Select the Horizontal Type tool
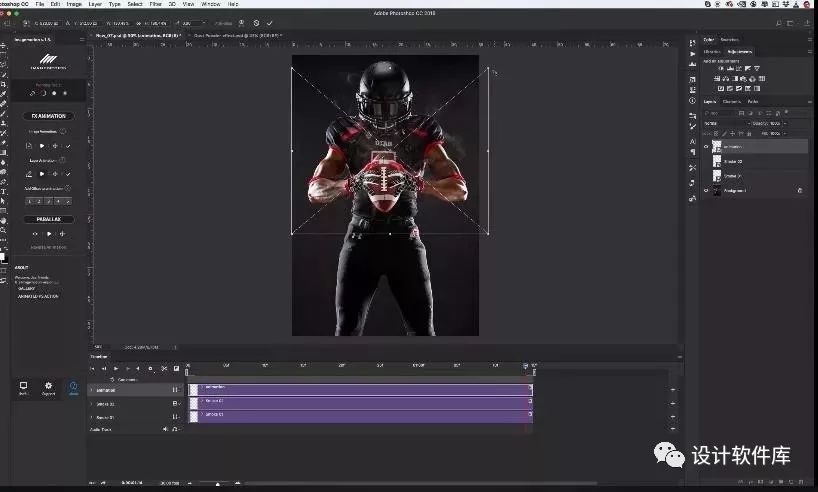 [x=4, y=191]
